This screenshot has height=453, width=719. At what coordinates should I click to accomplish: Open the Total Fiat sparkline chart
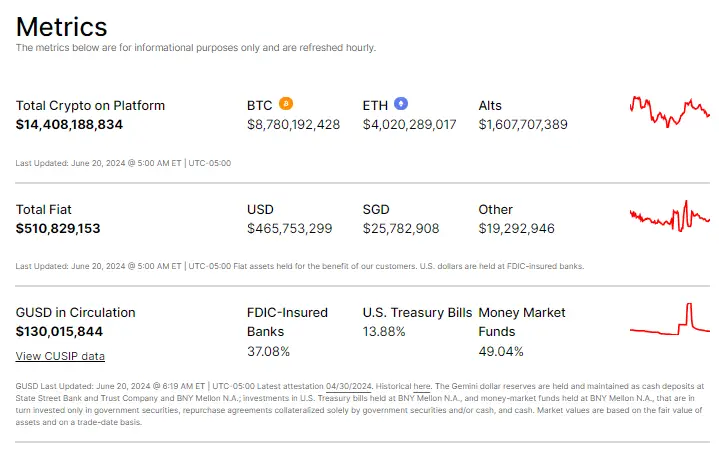(x=670, y=216)
